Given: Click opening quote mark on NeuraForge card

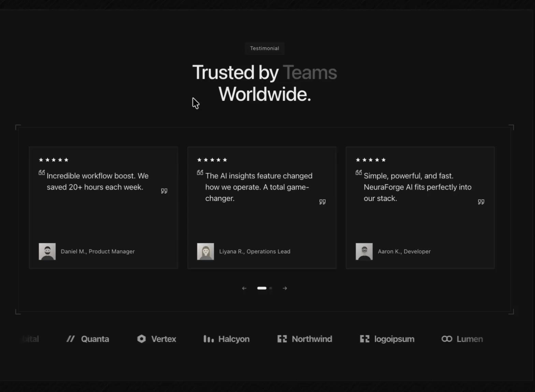Looking at the screenshot, I should coord(359,172).
